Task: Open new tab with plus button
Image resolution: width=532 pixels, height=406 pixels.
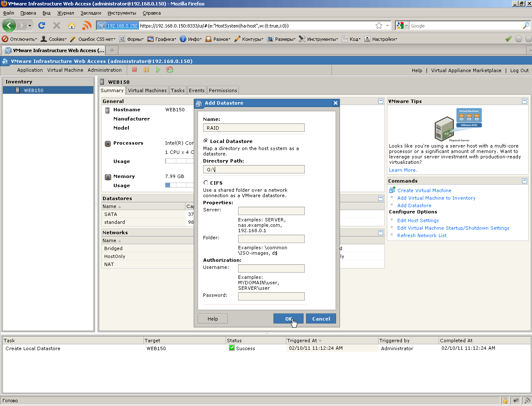Action: coord(112,50)
